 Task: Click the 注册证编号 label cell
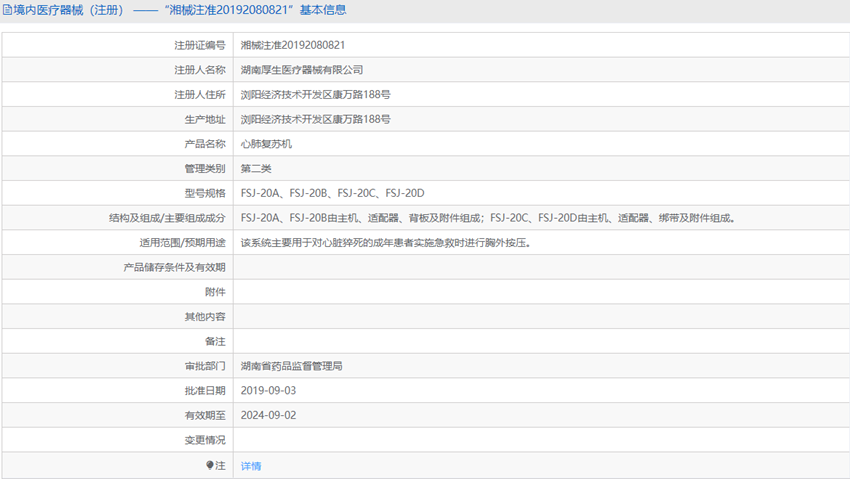(x=118, y=45)
